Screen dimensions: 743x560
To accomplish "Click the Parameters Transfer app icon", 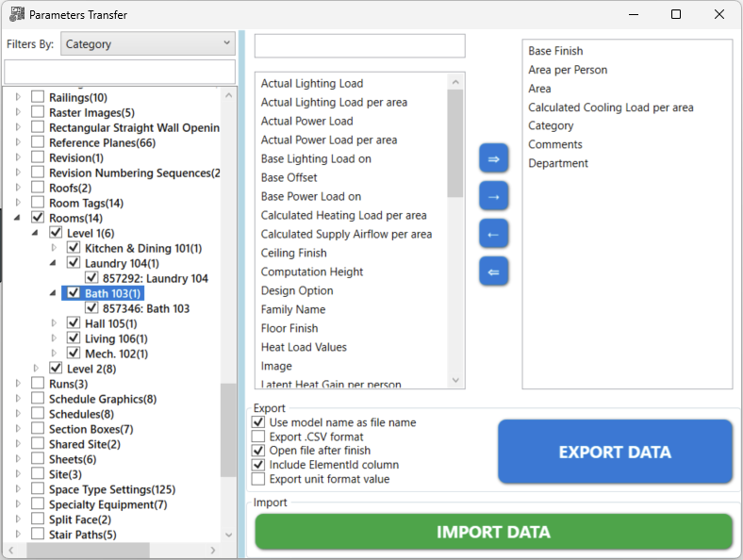I will [x=17, y=14].
